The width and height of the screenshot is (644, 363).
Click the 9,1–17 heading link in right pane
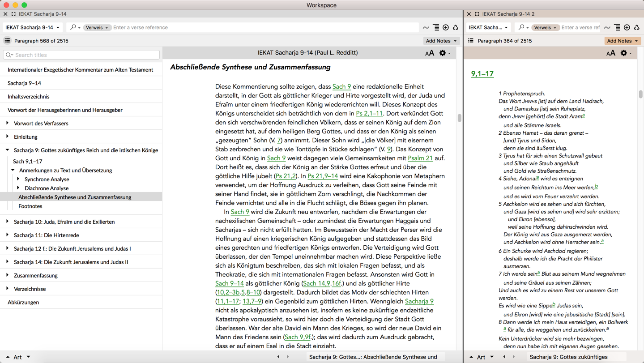(482, 74)
